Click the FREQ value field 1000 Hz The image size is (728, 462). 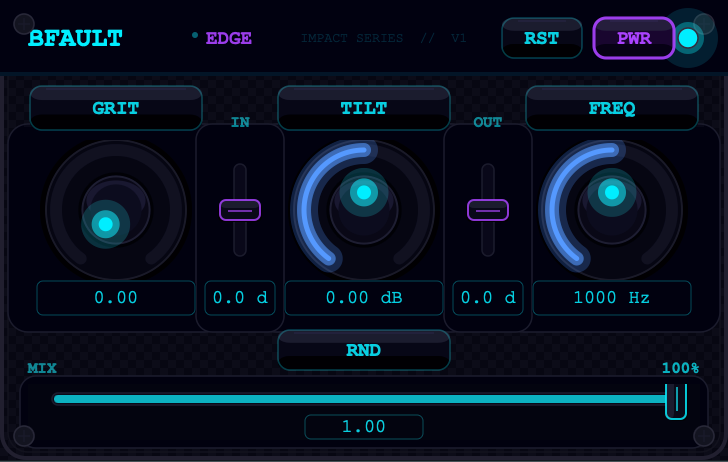(x=612, y=298)
